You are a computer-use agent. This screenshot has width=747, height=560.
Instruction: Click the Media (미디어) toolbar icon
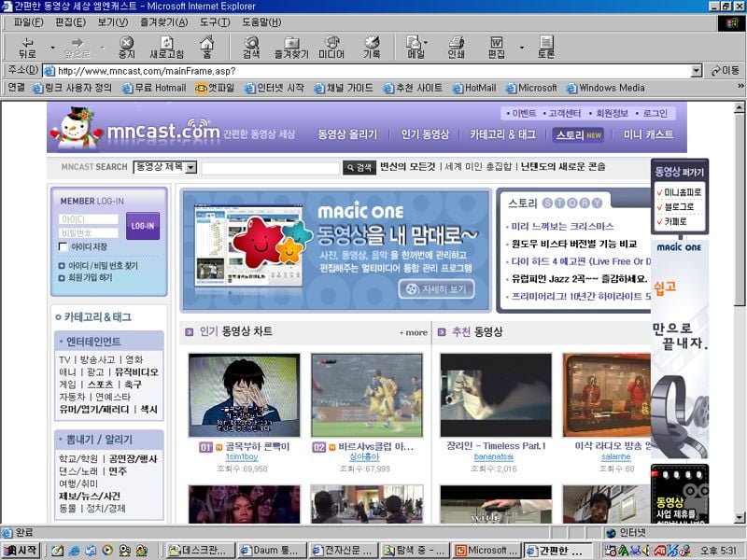pyautogui.click(x=331, y=47)
